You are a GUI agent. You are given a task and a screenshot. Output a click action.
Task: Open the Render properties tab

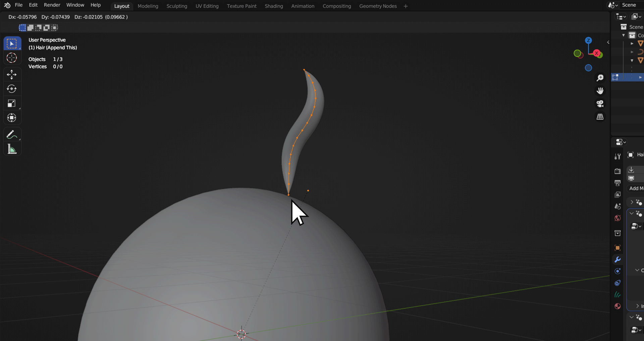(x=618, y=171)
